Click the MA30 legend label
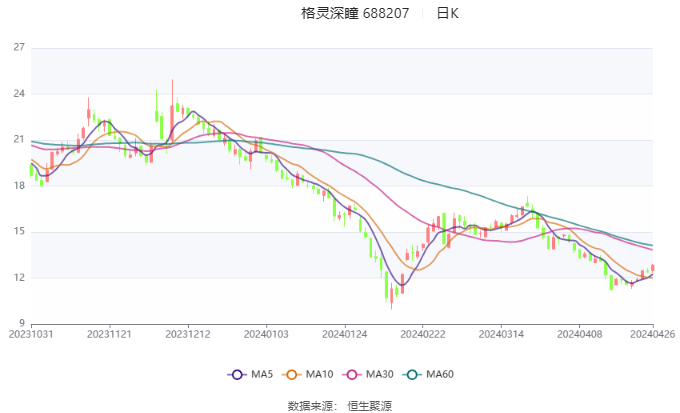Screen dimensions: 680x413 pos(379,374)
